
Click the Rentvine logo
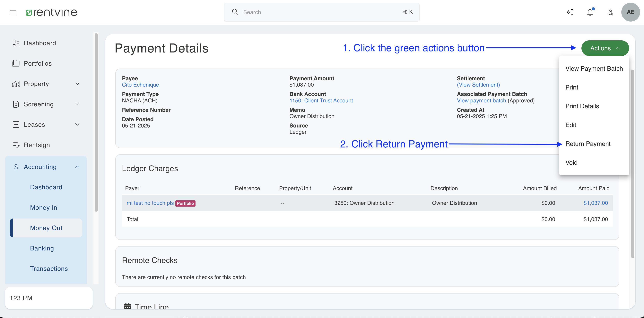coord(51,12)
